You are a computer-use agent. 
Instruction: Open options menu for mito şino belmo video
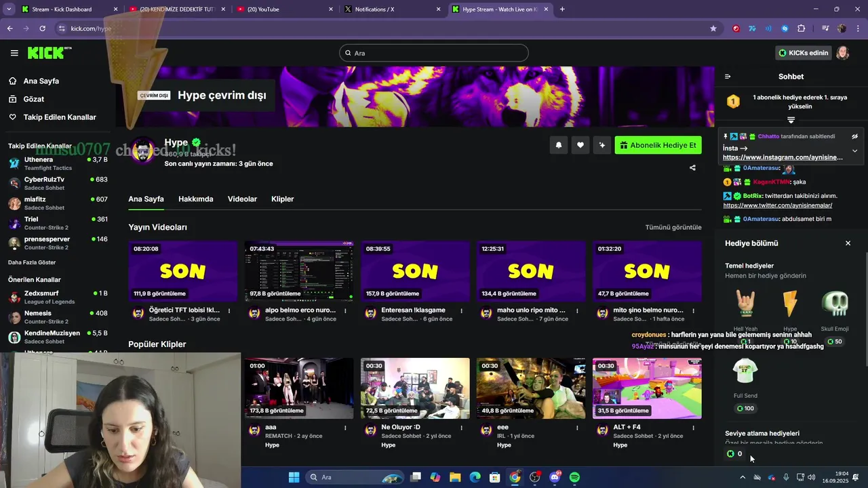click(693, 311)
